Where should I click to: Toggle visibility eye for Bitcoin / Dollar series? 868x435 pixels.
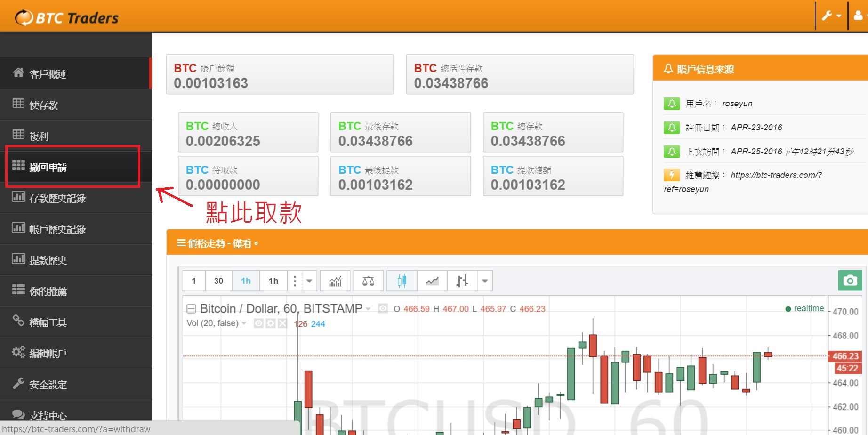coord(383,309)
